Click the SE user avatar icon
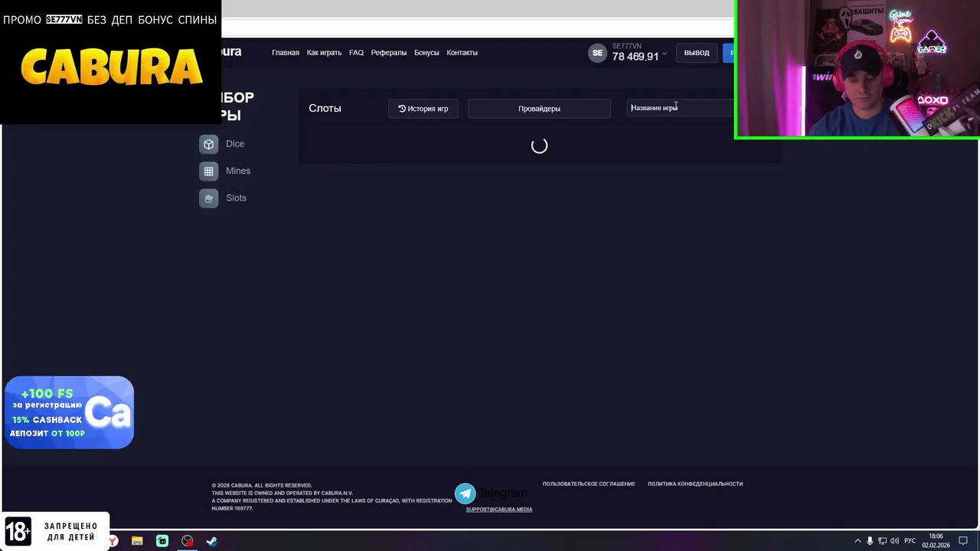The width and height of the screenshot is (980, 551). (597, 53)
